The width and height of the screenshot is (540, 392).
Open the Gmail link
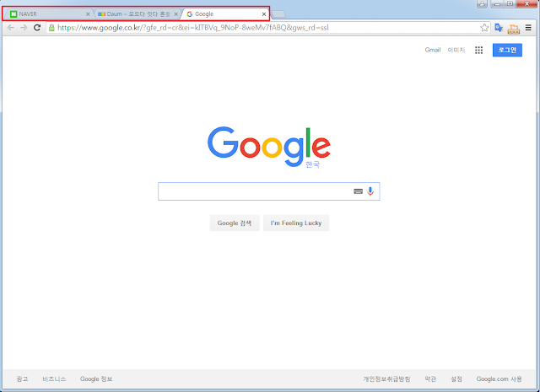433,51
